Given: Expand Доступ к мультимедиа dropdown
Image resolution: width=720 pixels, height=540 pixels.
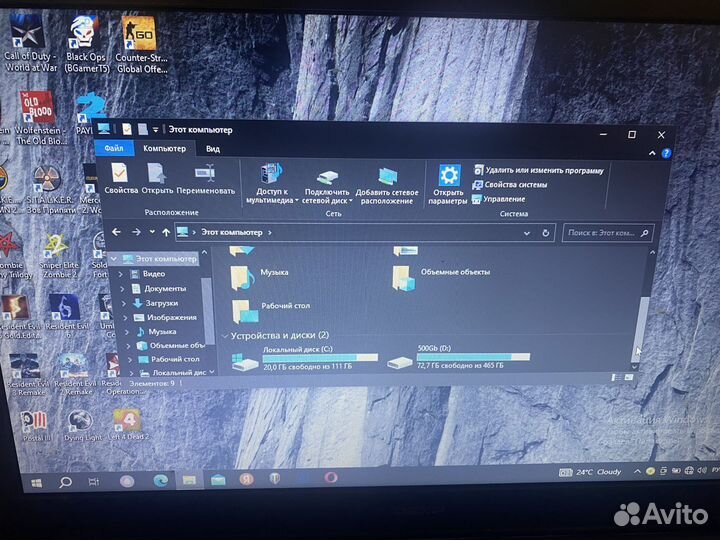Looking at the screenshot, I should pyautogui.click(x=271, y=200).
